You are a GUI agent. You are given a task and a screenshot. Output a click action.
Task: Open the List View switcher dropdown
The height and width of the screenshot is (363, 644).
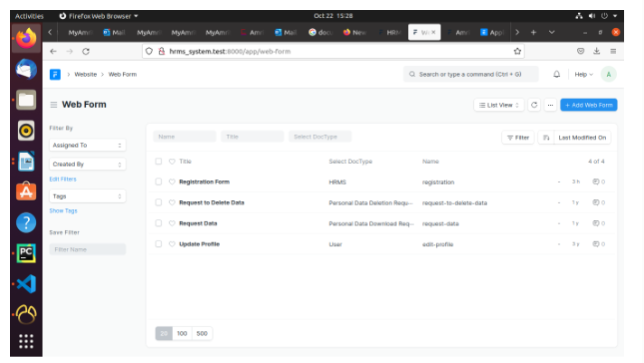coord(498,105)
